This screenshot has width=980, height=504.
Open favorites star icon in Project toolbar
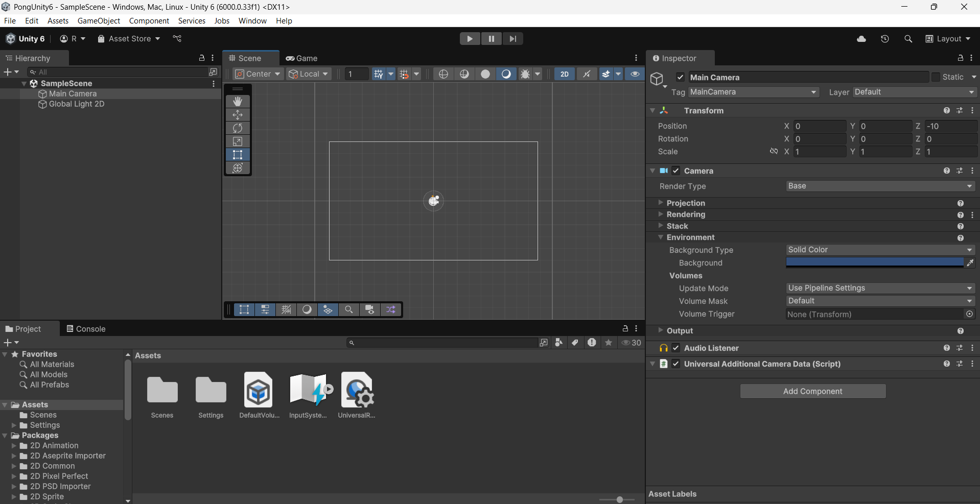(609, 343)
